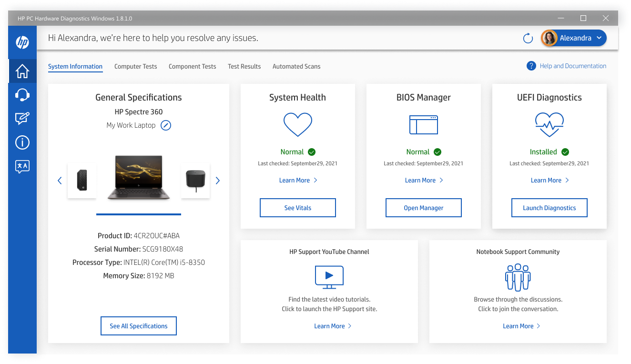
Task: Open the language translation sidebar icon
Action: 22,166
